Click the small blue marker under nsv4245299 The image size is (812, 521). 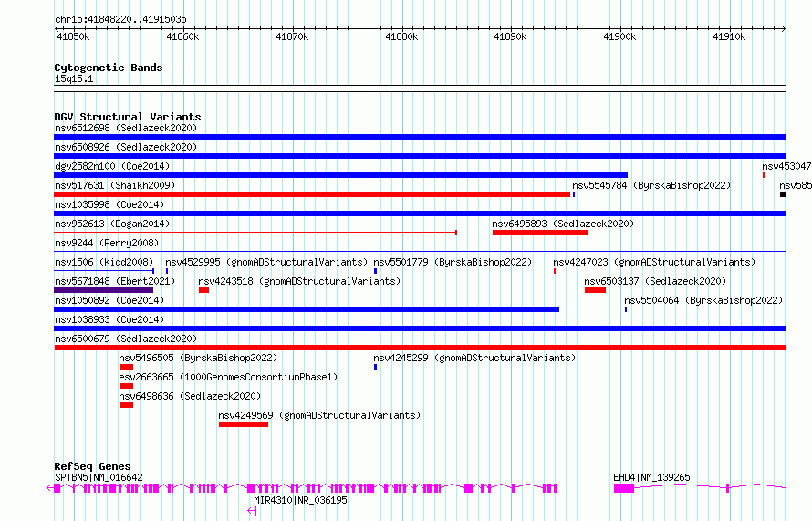tap(376, 367)
